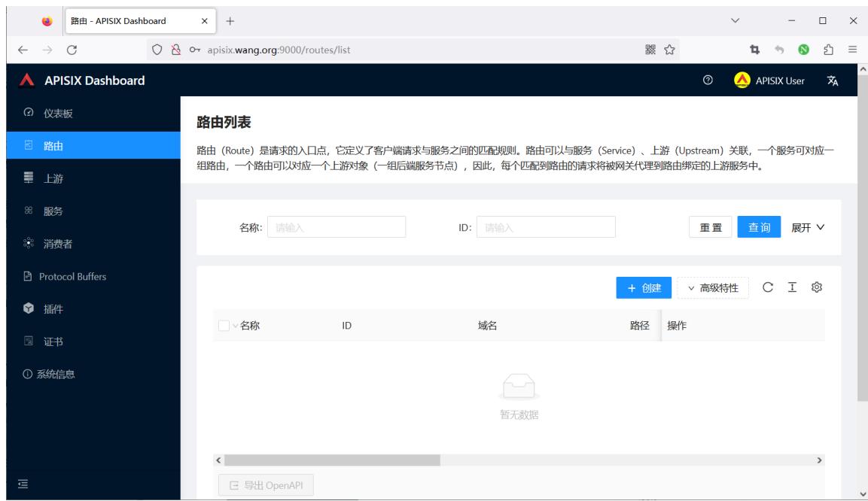This screenshot has height=501, width=868.
Task: Click the 查询 search button
Action: [x=759, y=227]
